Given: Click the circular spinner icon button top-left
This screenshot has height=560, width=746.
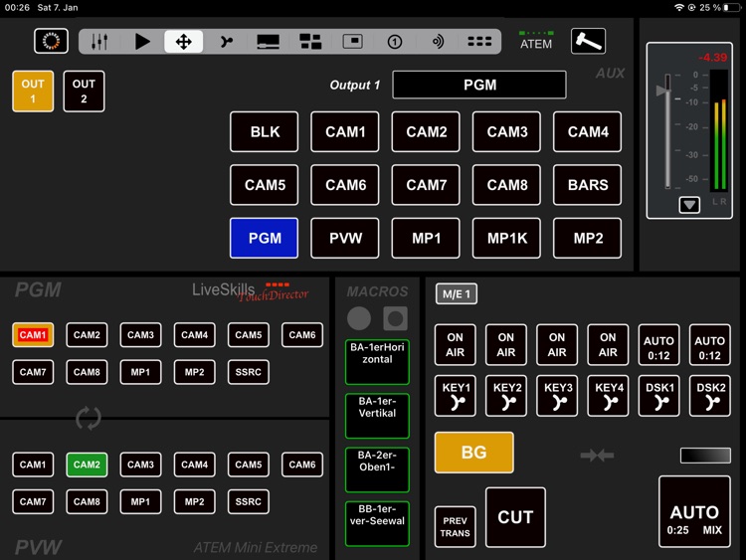Looking at the screenshot, I should coord(51,41).
